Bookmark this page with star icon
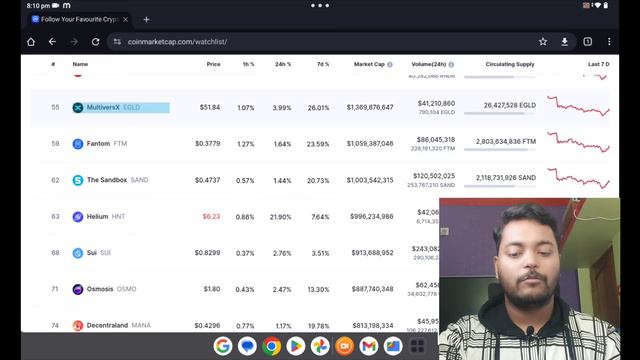This screenshot has width=640, height=360. coord(543,42)
